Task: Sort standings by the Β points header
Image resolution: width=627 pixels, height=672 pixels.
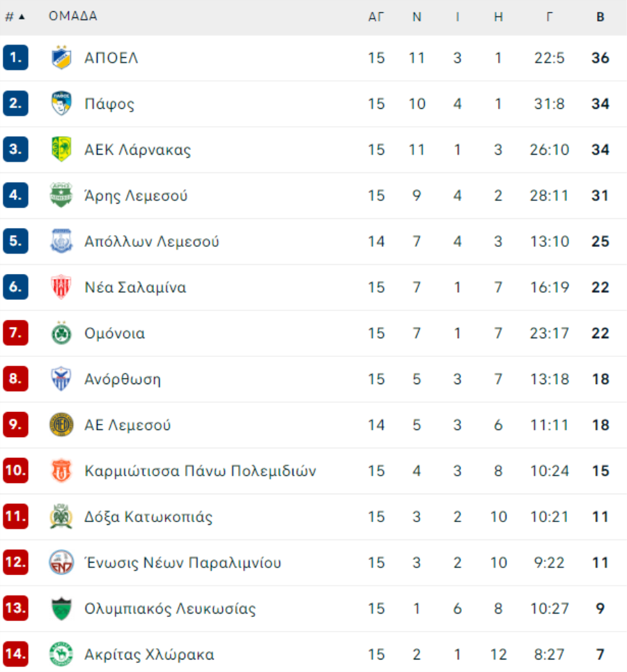Action: click(x=601, y=17)
